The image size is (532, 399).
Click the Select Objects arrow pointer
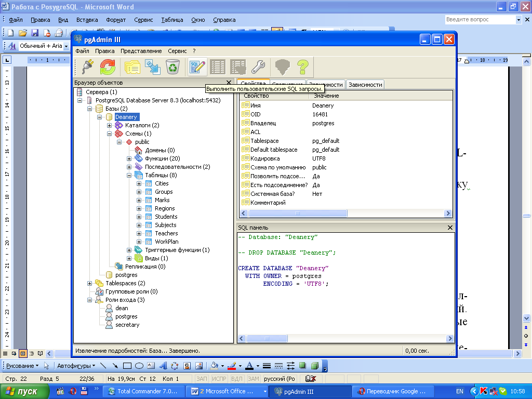pos(46,366)
